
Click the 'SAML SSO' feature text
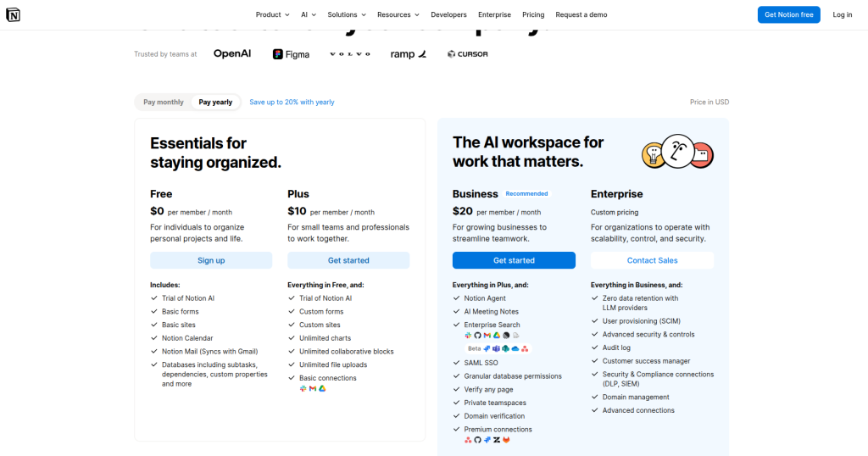(x=481, y=363)
